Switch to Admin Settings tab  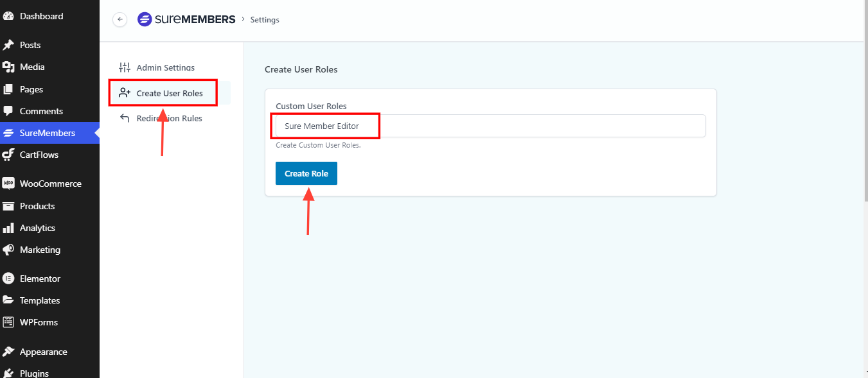(165, 67)
